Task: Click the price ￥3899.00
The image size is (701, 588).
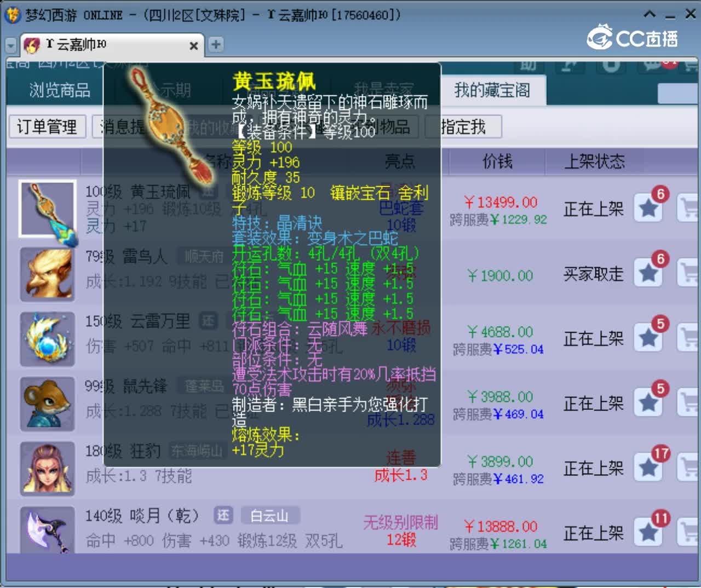Action: click(501, 462)
